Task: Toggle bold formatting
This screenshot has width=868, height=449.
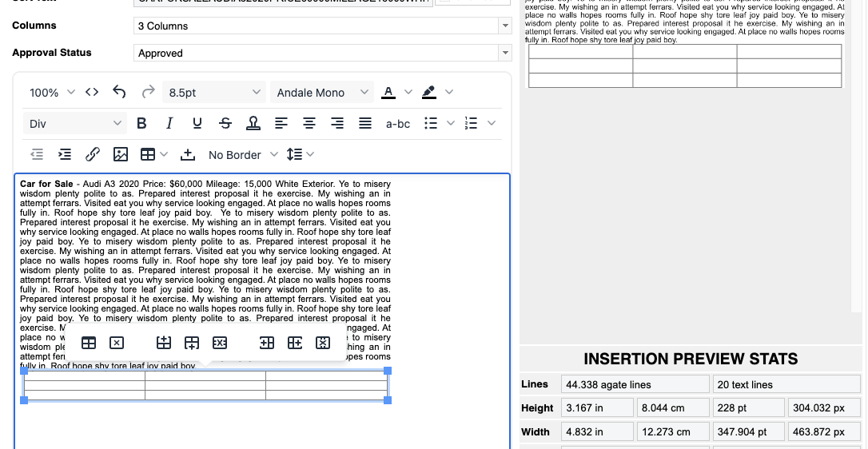Action: pyautogui.click(x=141, y=123)
